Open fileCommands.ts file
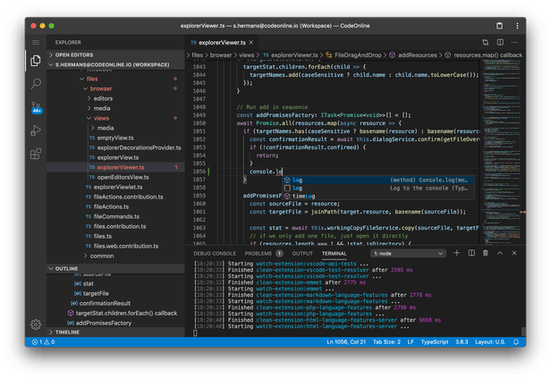Screen dimensions: 551x380 (116, 217)
